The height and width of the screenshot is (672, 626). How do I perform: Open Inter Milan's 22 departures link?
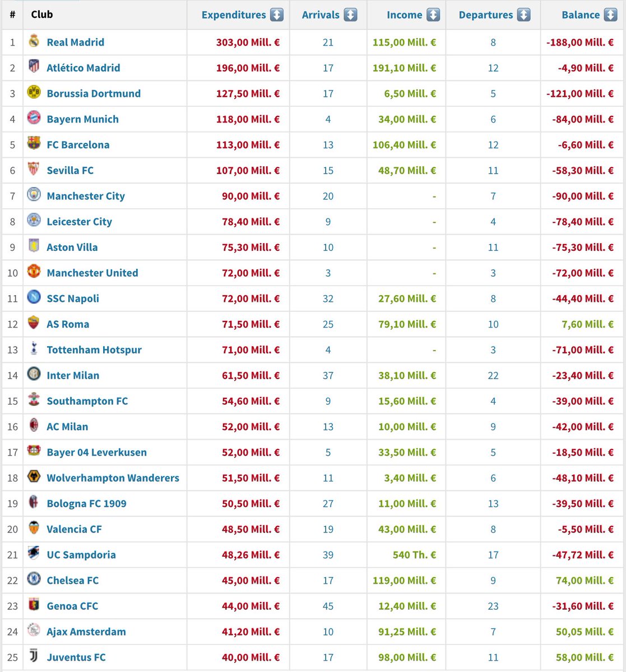click(493, 375)
